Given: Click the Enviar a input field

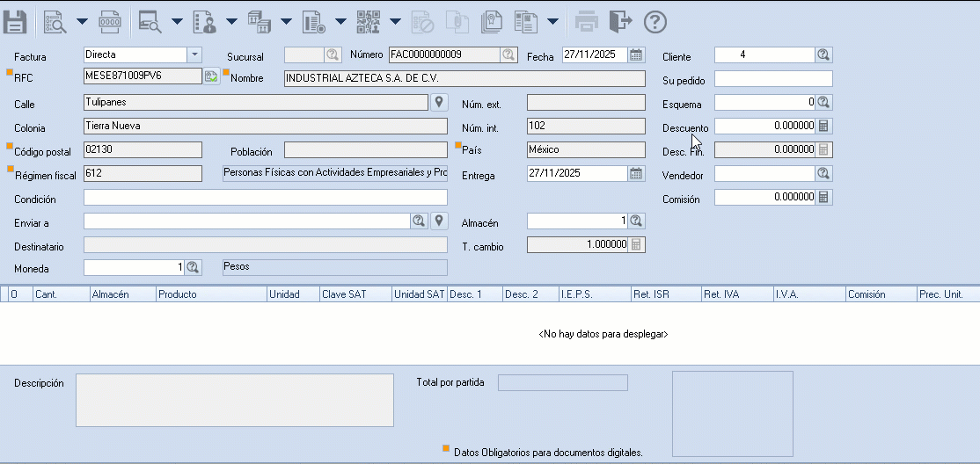Looking at the screenshot, I should [246, 221].
